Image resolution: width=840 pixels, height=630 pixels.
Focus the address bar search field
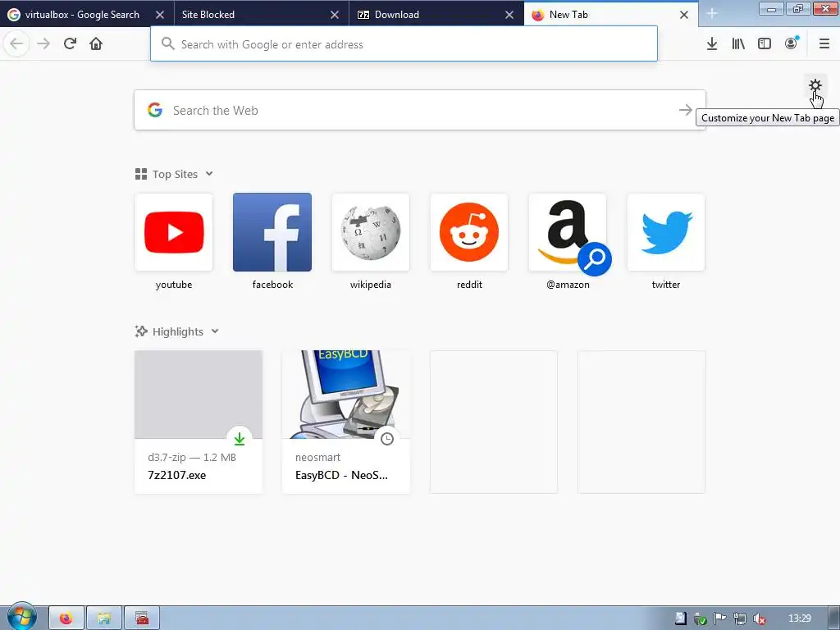coord(404,44)
